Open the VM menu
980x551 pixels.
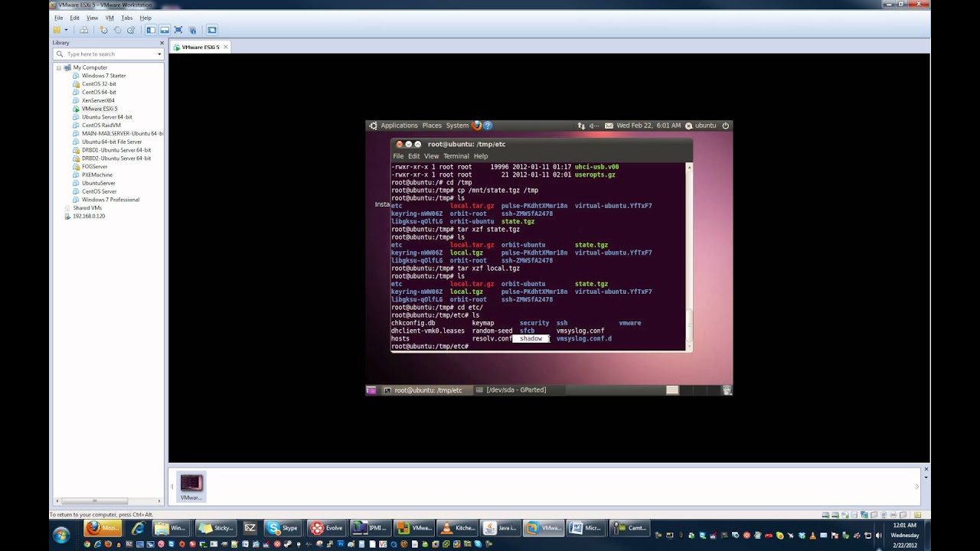(109, 18)
